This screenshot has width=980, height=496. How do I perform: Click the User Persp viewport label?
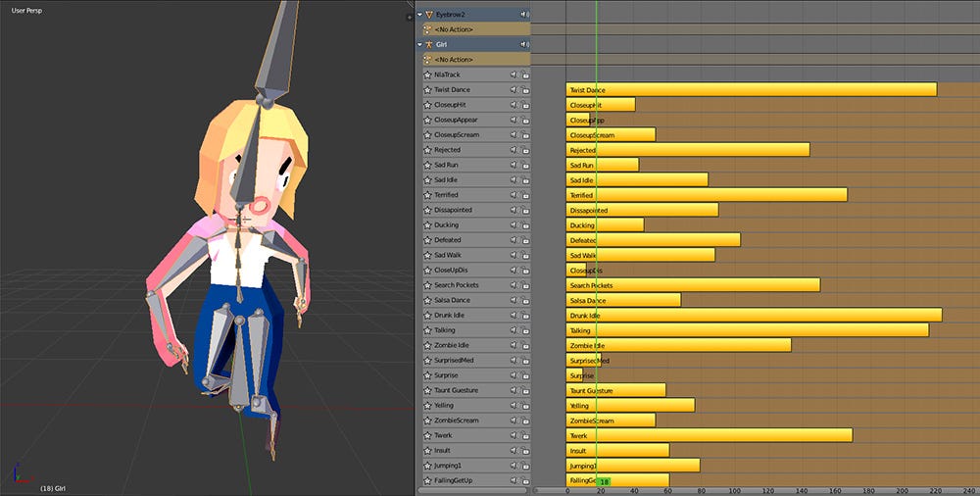[x=26, y=11]
